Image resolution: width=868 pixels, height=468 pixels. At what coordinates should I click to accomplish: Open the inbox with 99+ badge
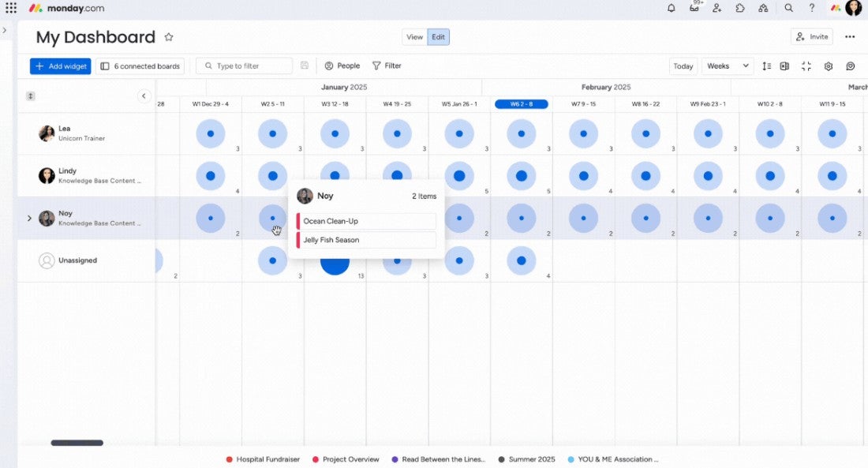(694, 8)
